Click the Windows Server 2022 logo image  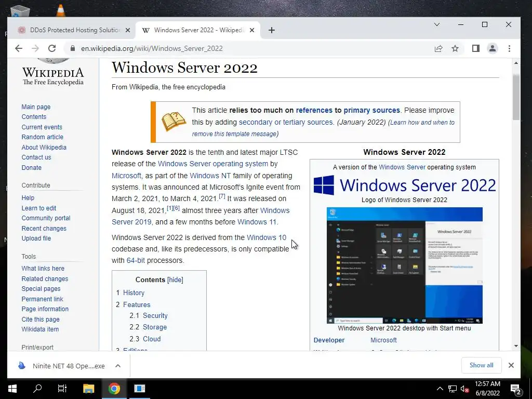pyautogui.click(x=404, y=185)
